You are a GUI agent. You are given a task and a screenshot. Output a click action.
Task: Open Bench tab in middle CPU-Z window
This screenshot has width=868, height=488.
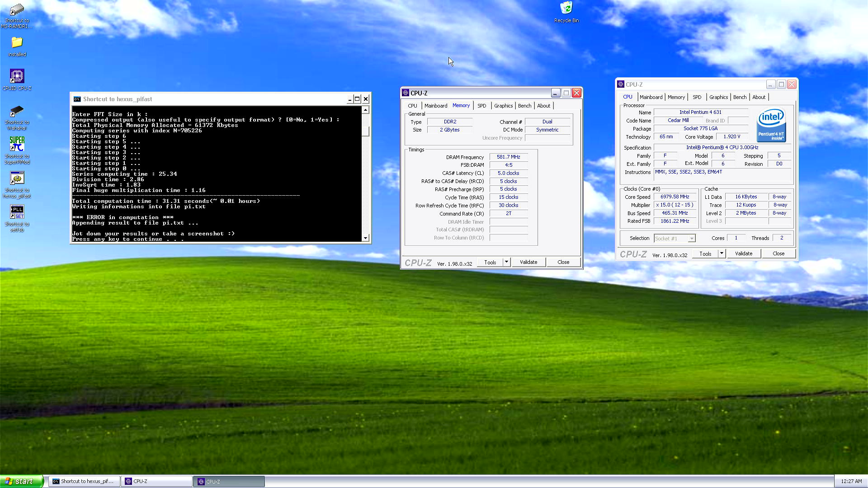point(524,106)
